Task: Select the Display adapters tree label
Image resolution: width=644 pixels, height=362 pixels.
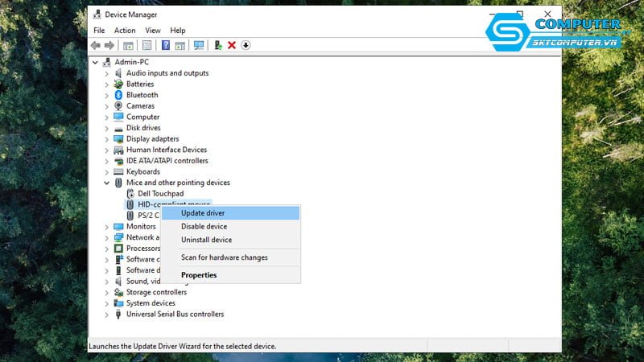Action: click(x=152, y=138)
